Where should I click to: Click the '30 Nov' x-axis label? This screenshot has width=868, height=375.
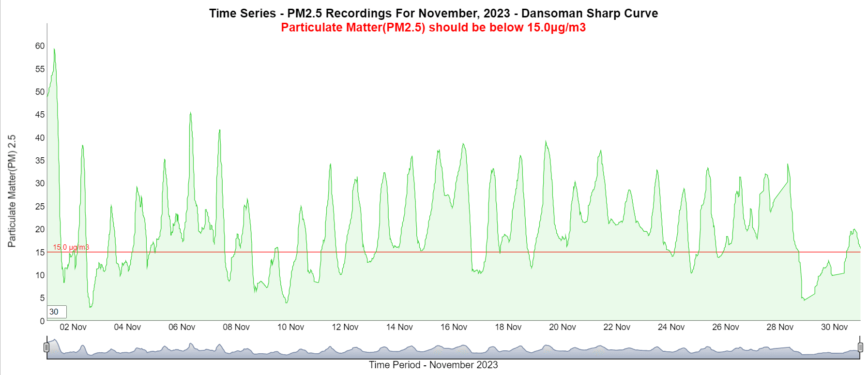point(834,327)
